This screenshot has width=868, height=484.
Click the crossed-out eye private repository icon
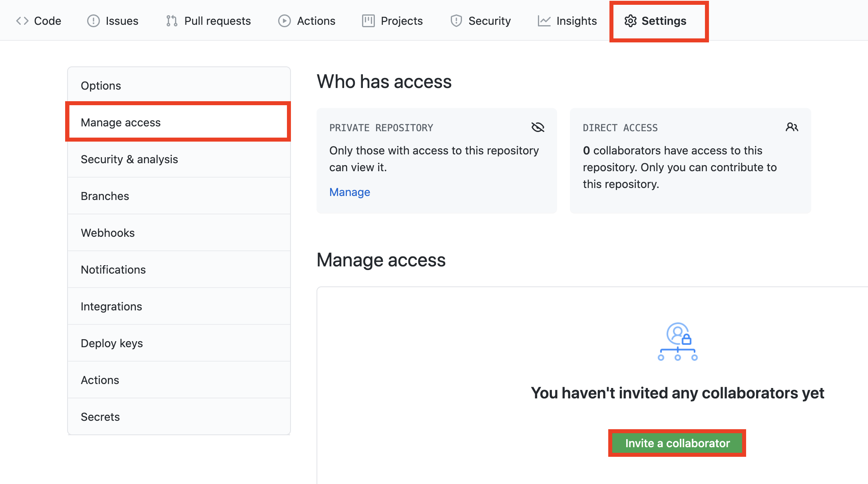tap(538, 127)
